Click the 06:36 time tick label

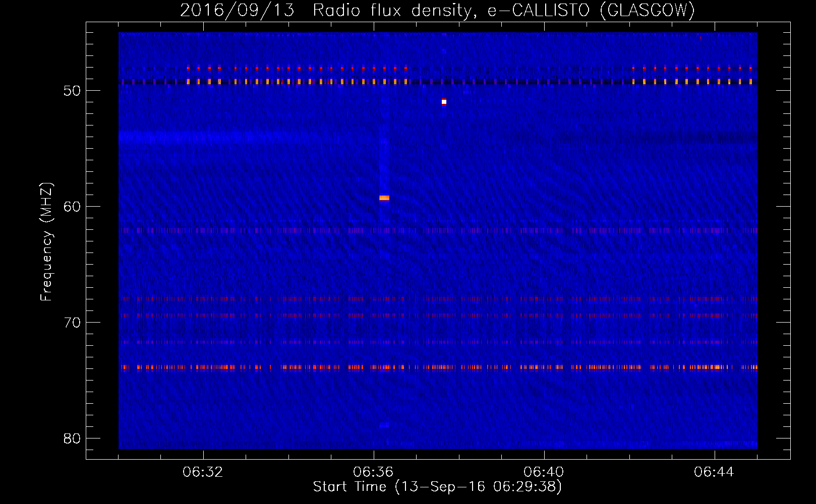coord(373,472)
